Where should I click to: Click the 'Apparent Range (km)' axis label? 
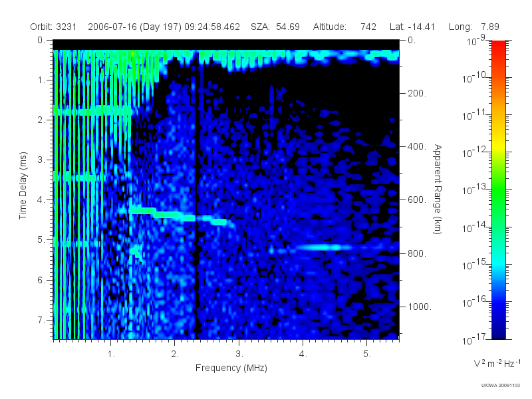pyautogui.click(x=438, y=189)
